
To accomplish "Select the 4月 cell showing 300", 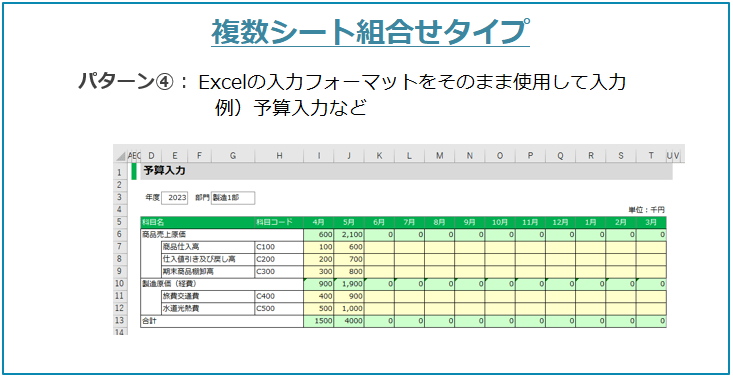I will coord(318,271).
